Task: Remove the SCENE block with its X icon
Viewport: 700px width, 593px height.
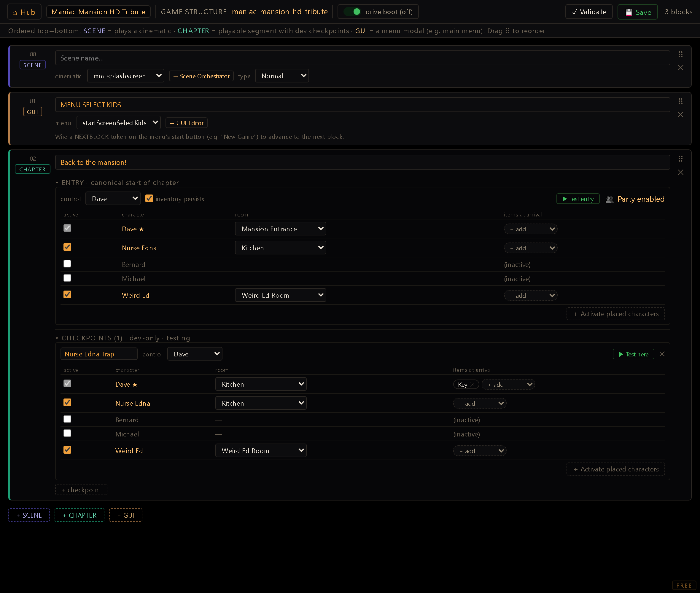Action: (x=680, y=68)
